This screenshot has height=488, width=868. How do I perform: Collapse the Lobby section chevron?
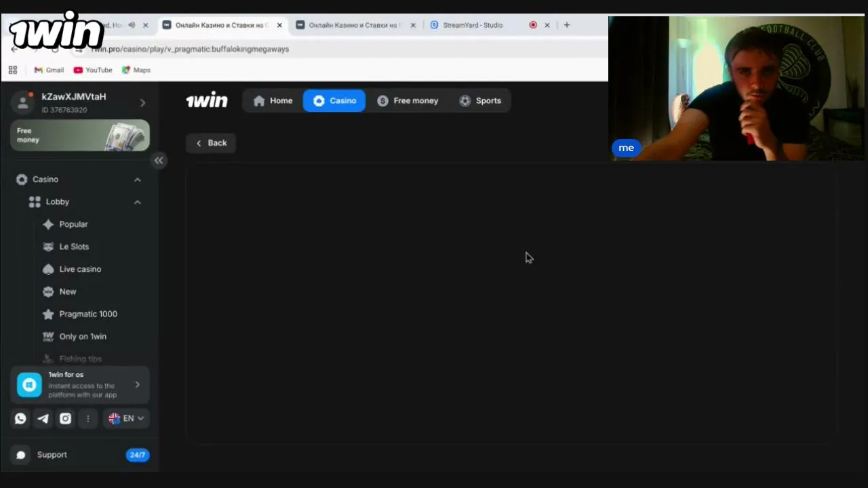pyautogui.click(x=138, y=202)
